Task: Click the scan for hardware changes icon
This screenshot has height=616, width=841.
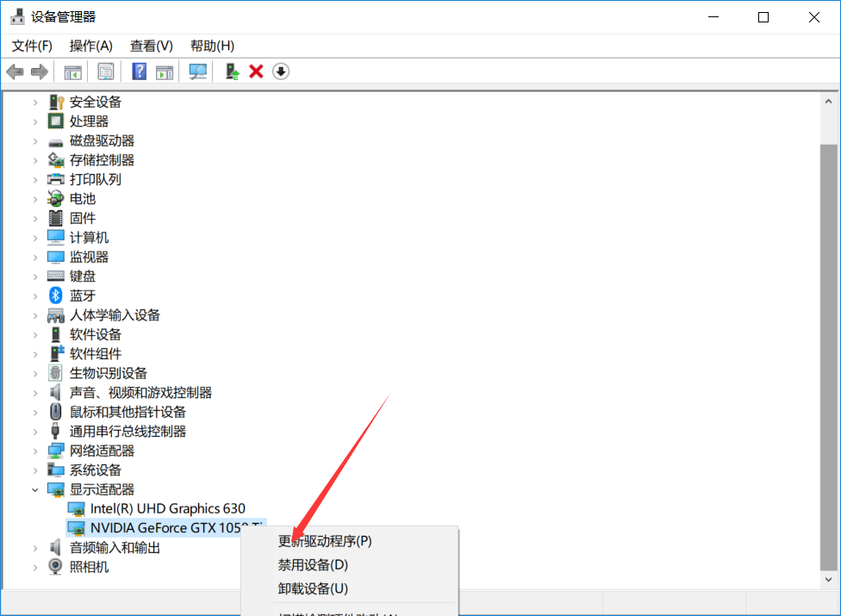Action: tap(197, 72)
